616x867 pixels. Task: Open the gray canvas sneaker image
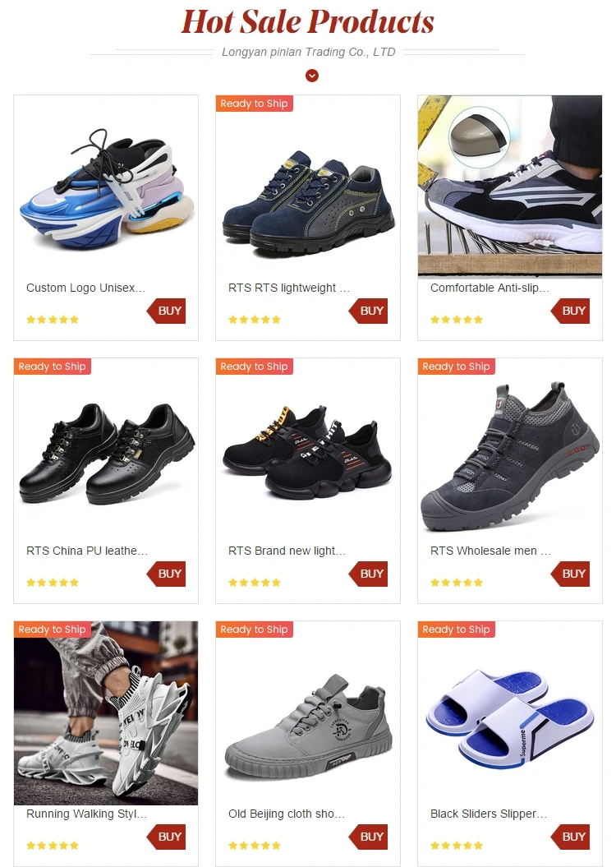pos(308,713)
